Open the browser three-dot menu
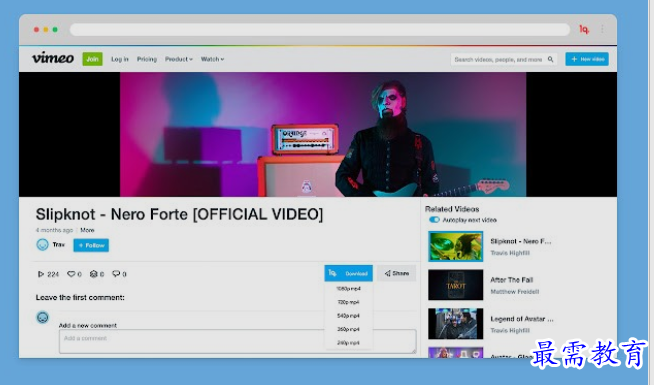This screenshot has width=654, height=385. point(602,29)
